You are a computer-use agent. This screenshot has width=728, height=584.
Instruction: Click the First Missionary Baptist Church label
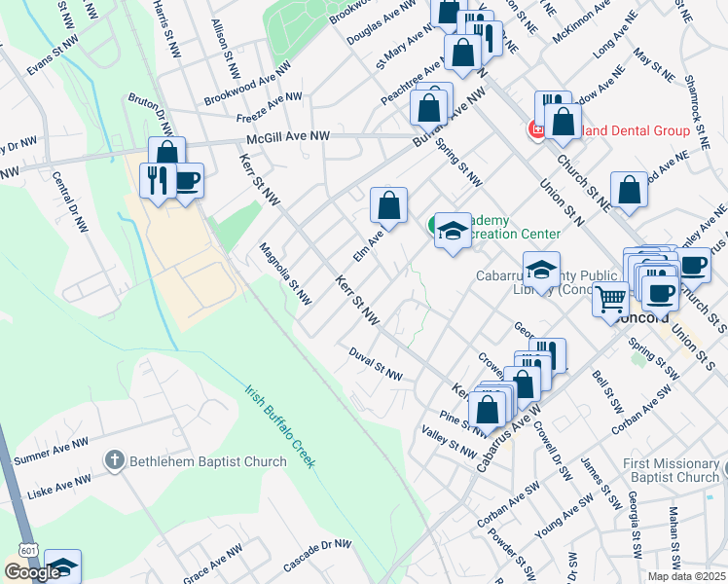point(672,470)
